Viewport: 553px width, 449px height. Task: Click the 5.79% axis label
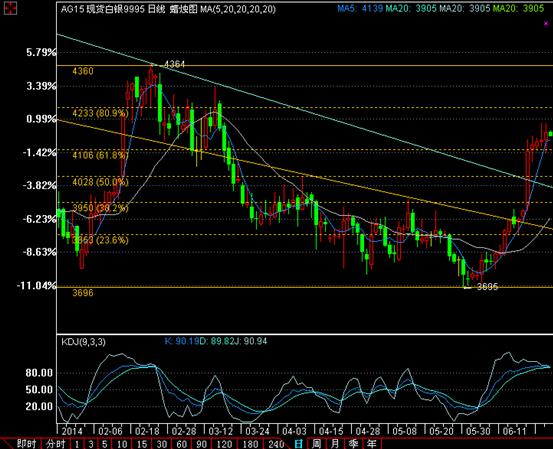[x=41, y=53]
